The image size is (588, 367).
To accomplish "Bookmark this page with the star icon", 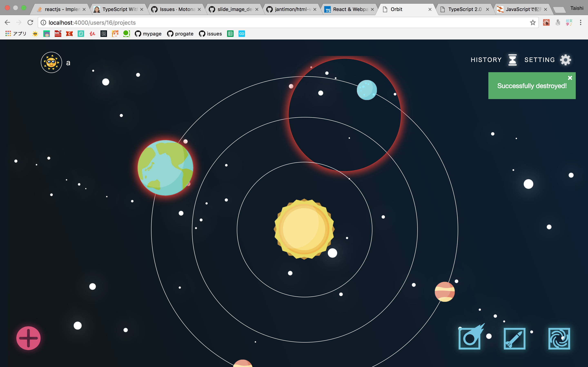I will pos(533,23).
